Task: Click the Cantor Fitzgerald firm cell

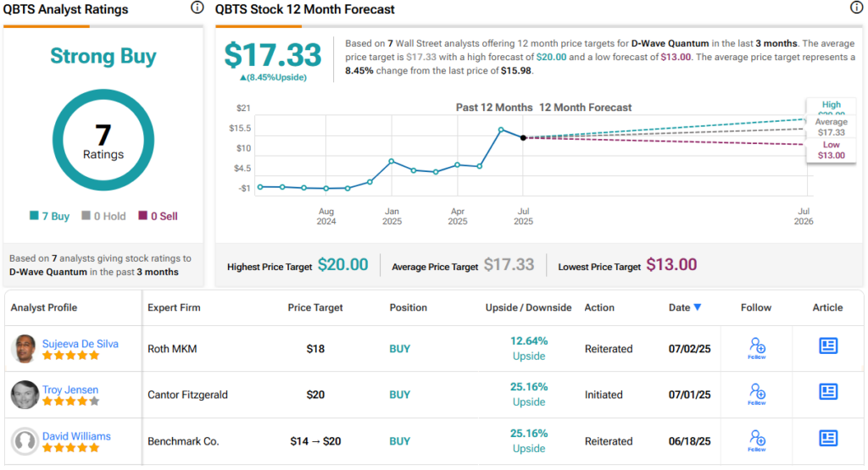Action: tap(187, 395)
